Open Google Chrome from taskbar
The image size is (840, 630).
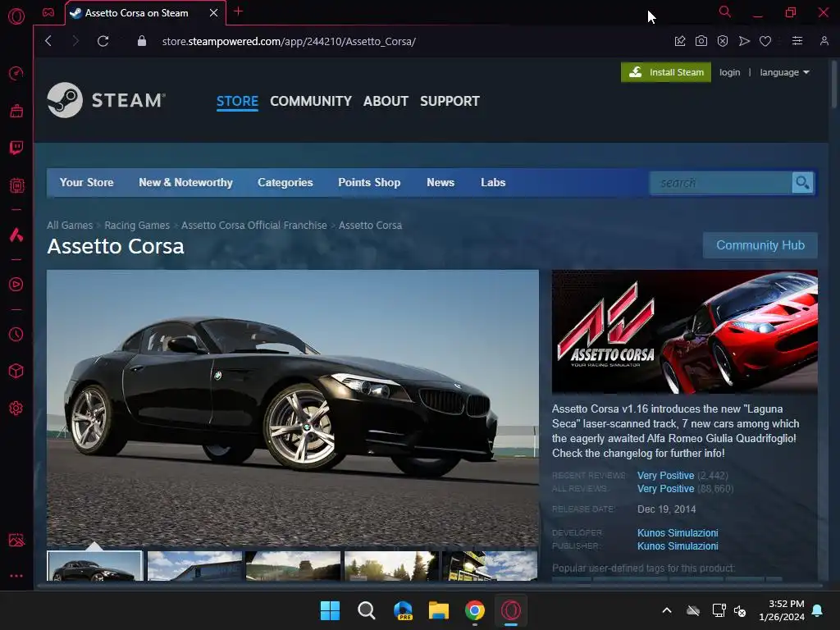(x=475, y=610)
